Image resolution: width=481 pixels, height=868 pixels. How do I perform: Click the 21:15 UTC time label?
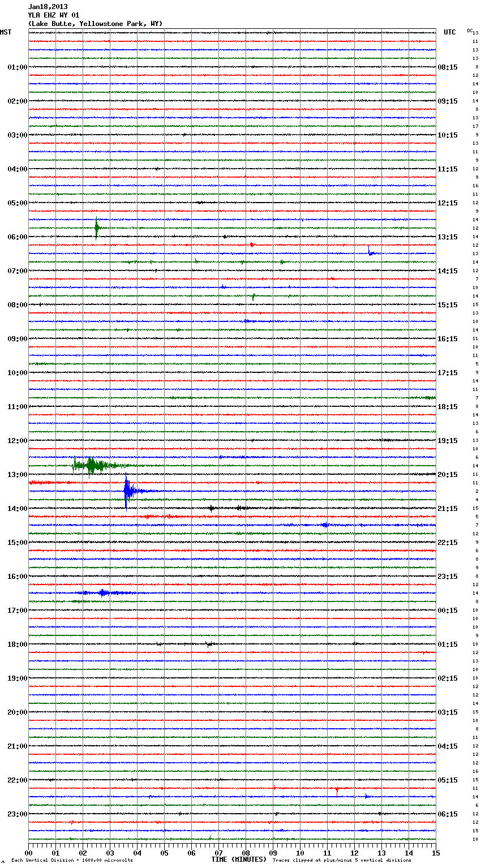click(448, 509)
